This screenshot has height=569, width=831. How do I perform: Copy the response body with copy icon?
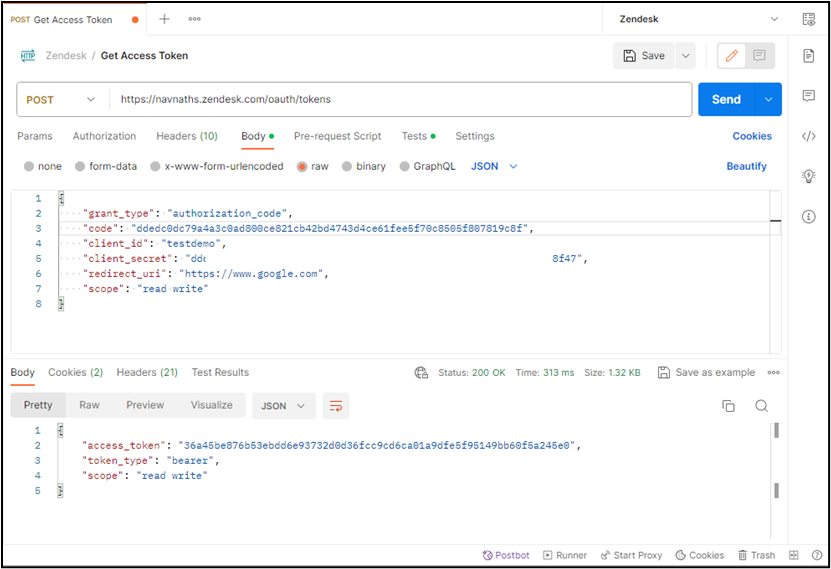point(728,405)
